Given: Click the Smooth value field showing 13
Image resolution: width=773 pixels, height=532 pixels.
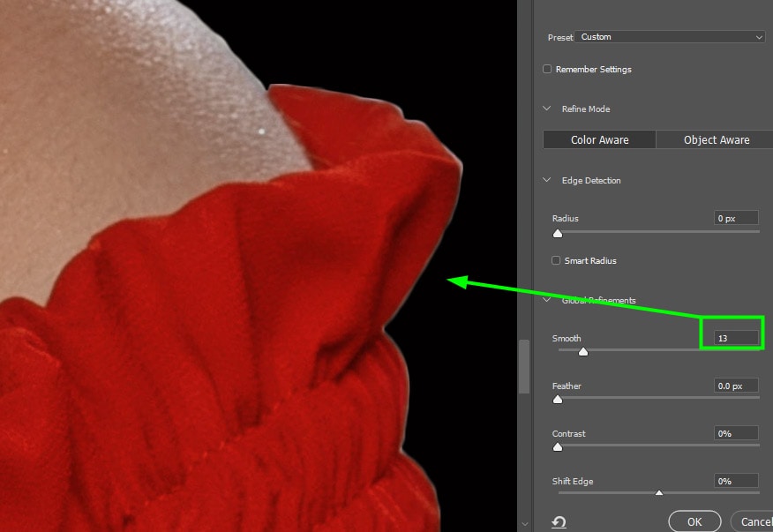Looking at the screenshot, I should [x=736, y=338].
